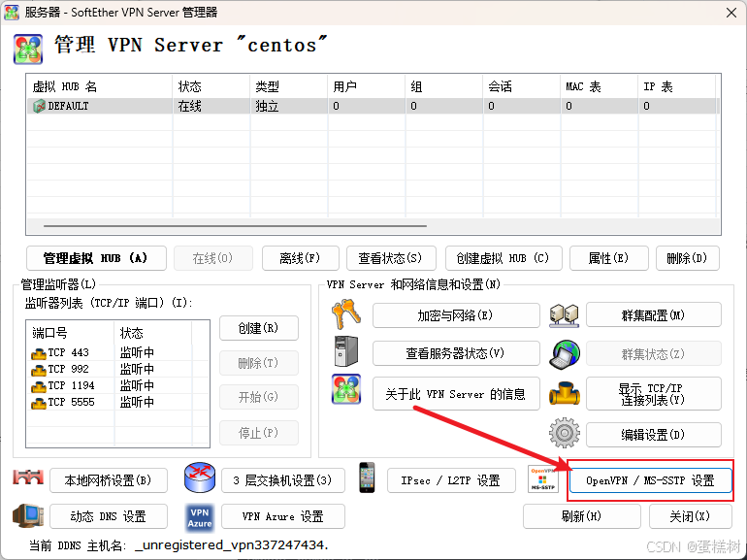Open 3 层交换机设置(3) button
This screenshot has height=560, width=747.
283,480
